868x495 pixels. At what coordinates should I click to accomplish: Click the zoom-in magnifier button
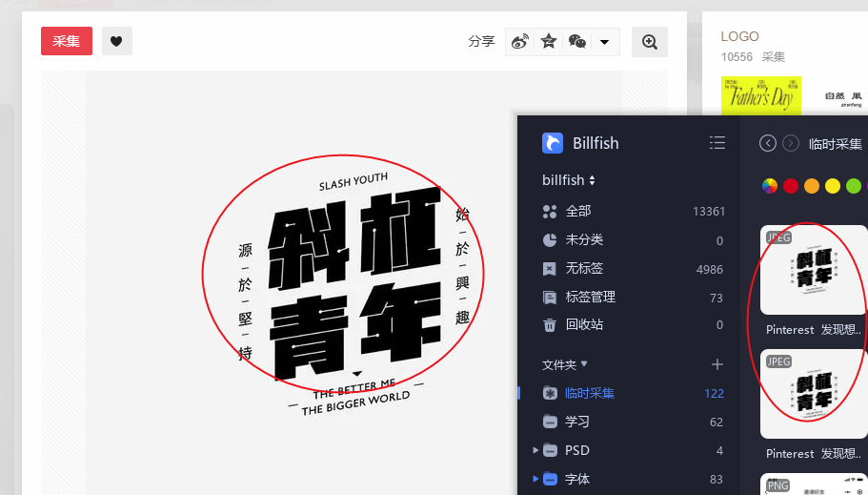point(650,42)
